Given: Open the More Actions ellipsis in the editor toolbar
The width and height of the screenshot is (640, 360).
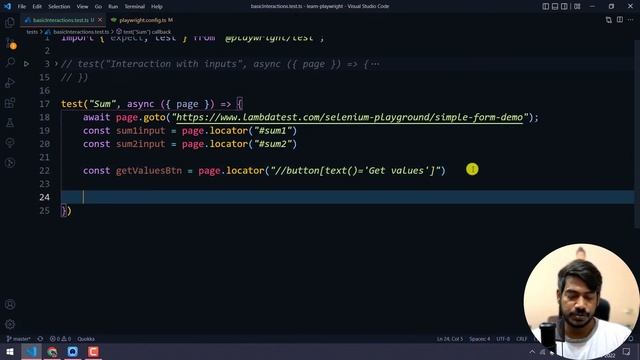Looking at the screenshot, I should [631, 20].
